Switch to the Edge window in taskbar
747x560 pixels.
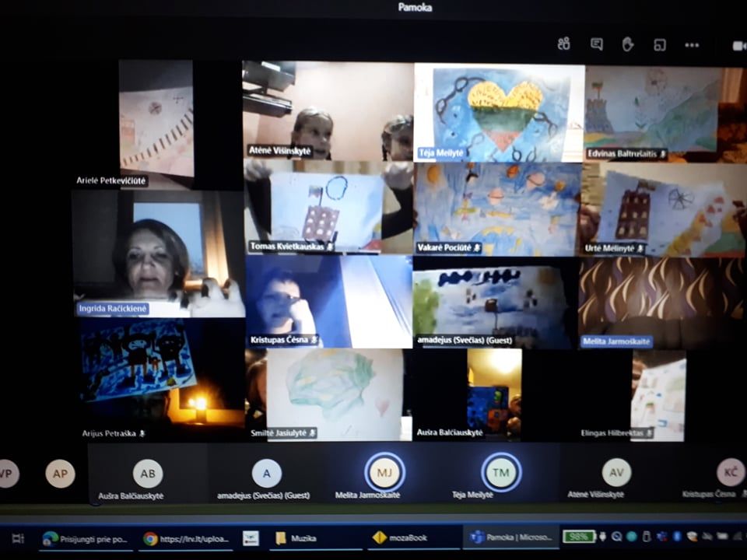[x=86, y=538]
